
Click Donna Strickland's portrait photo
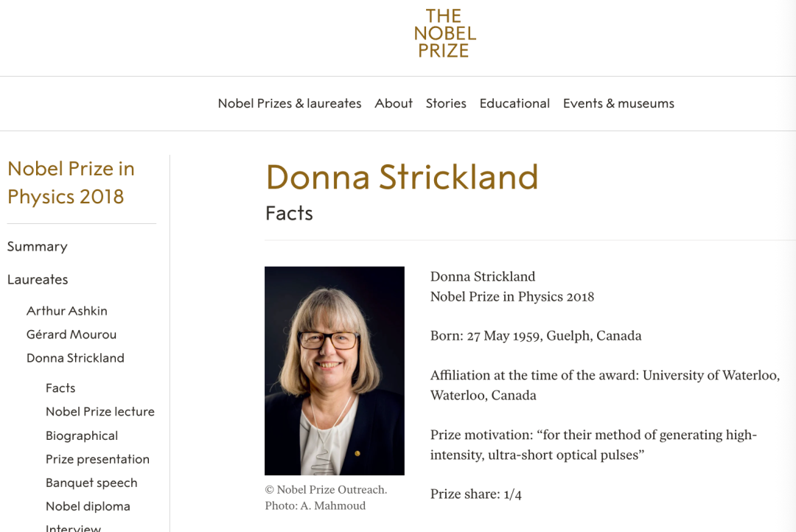[335, 371]
